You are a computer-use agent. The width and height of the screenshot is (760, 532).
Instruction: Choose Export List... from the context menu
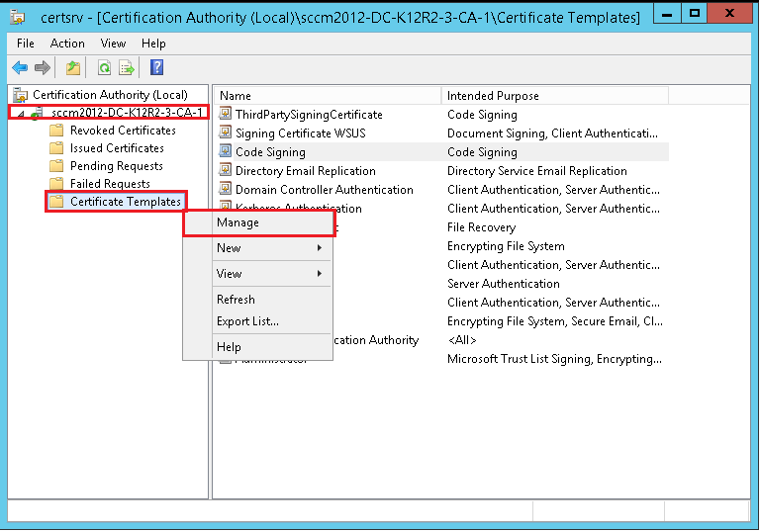258,321
